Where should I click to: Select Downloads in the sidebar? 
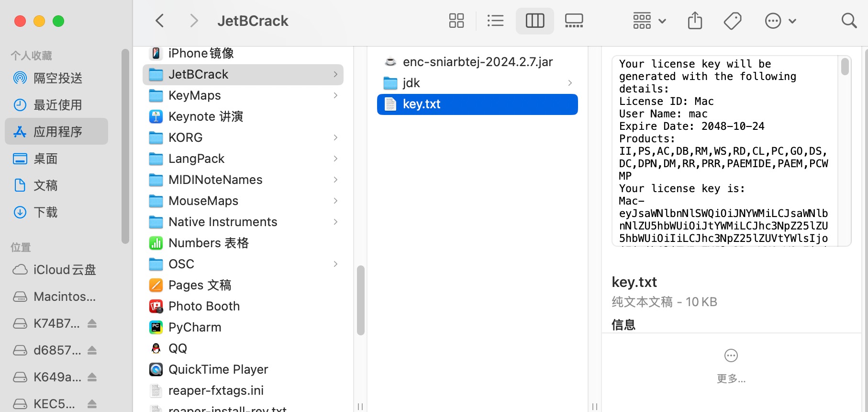tap(45, 212)
